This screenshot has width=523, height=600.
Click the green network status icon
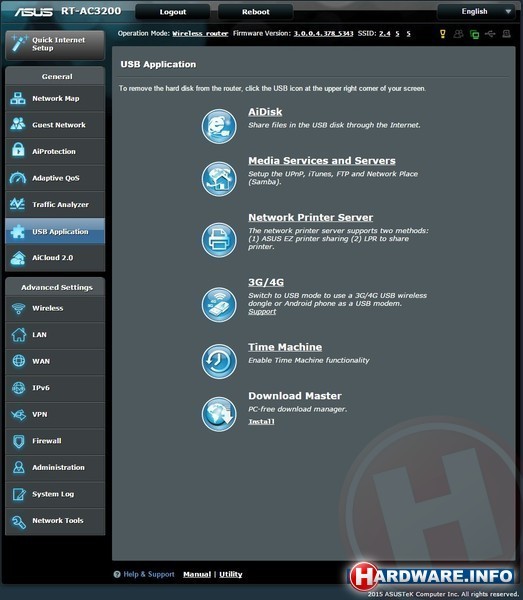pyautogui.click(x=474, y=34)
